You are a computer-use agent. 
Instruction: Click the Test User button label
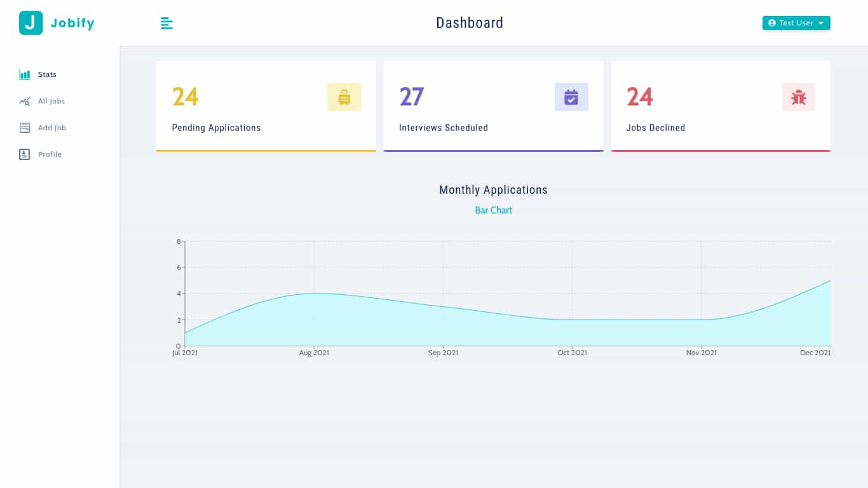tap(796, 23)
